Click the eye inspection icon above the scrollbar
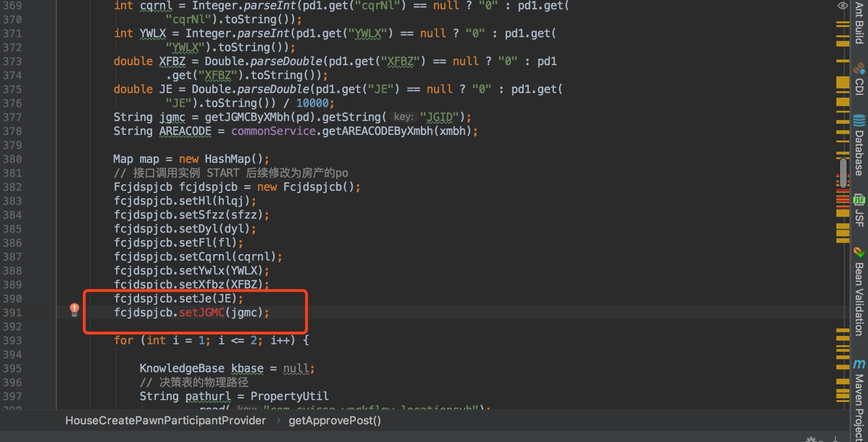Screen dimensions: 868x442 [x=842, y=6]
